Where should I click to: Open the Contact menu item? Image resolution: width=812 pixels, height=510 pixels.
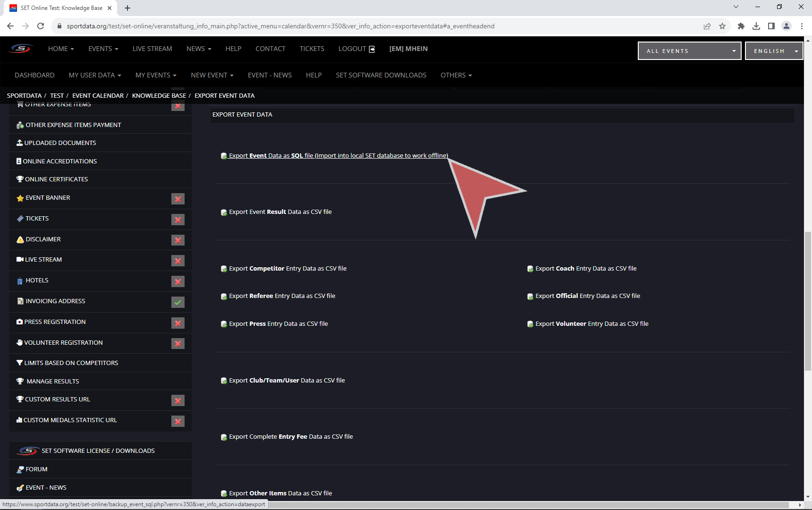pyautogui.click(x=270, y=49)
